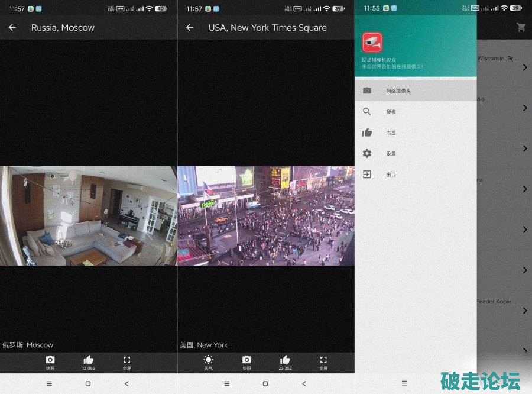Open fullscreen for the Moscow camera
Image resolution: width=532 pixels, height=394 pixels.
(x=126, y=362)
